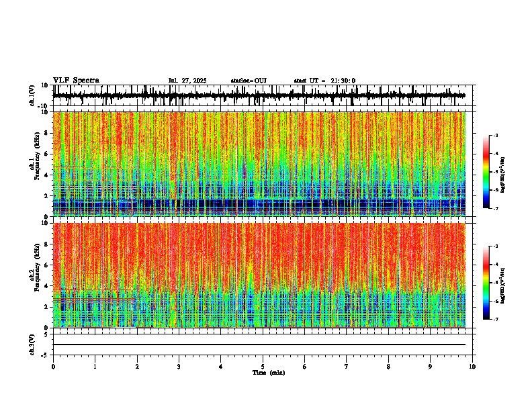Viewport: 532px width, 411px height.
Task: Click the time axis tick label '8'
Action: point(388,367)
